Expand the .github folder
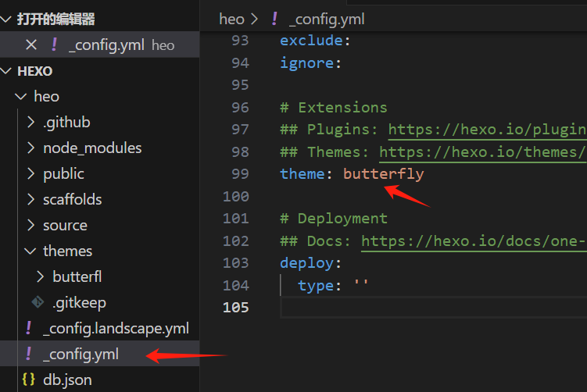This screenshot has height=392, width=587. [x=30, y=122]
